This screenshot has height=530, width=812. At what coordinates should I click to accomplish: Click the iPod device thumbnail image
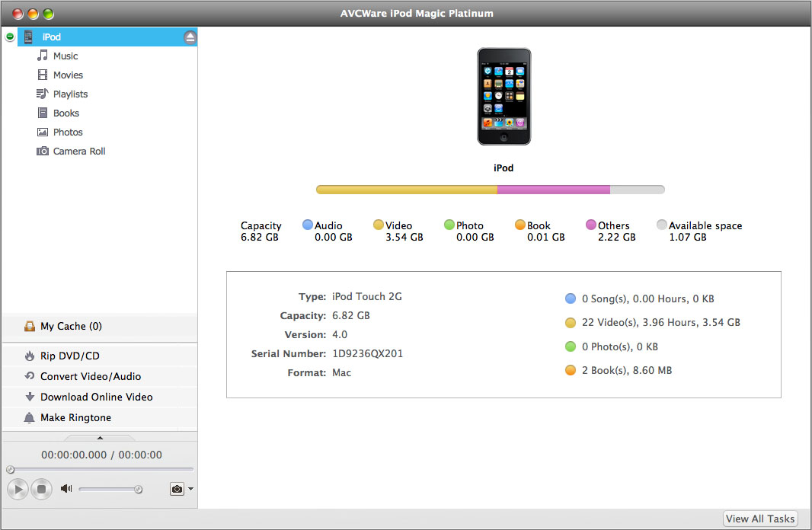(504, 97)
